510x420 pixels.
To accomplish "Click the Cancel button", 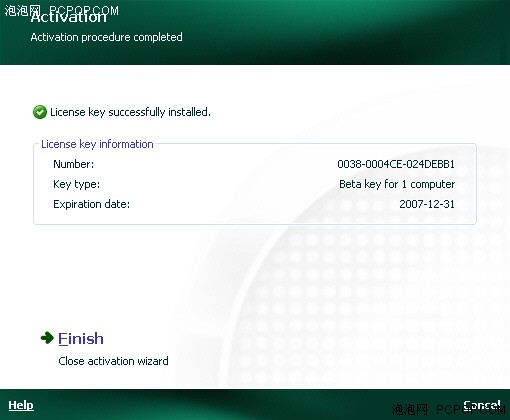I will pyautogui.click(x=482, y=405).
